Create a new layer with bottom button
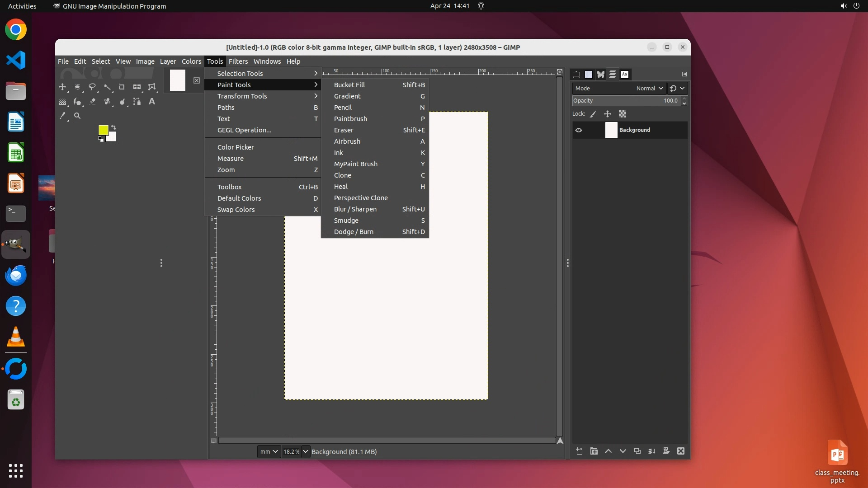This screenshot has width=868, height=488. 579,451
